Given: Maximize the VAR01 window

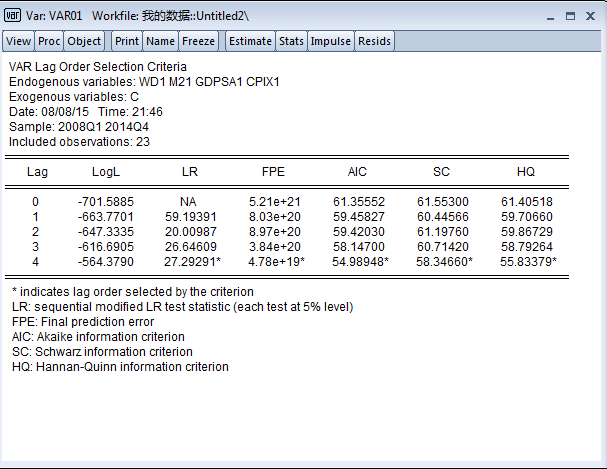Looking at the screenshot, I should [569, 16].
